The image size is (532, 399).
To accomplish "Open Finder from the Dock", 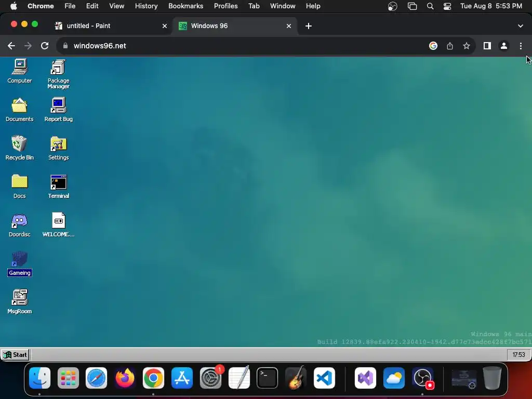I will (x=39, y=378).
